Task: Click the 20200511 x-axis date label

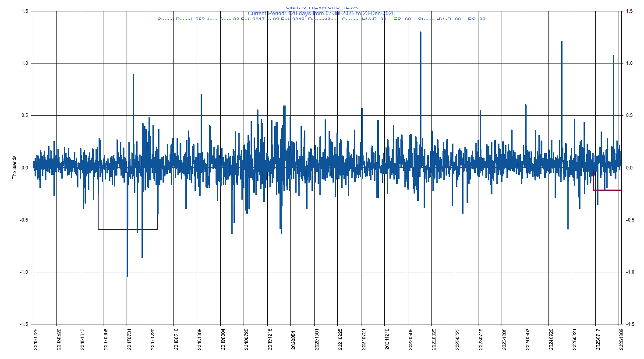Action: tap(294, 340)
